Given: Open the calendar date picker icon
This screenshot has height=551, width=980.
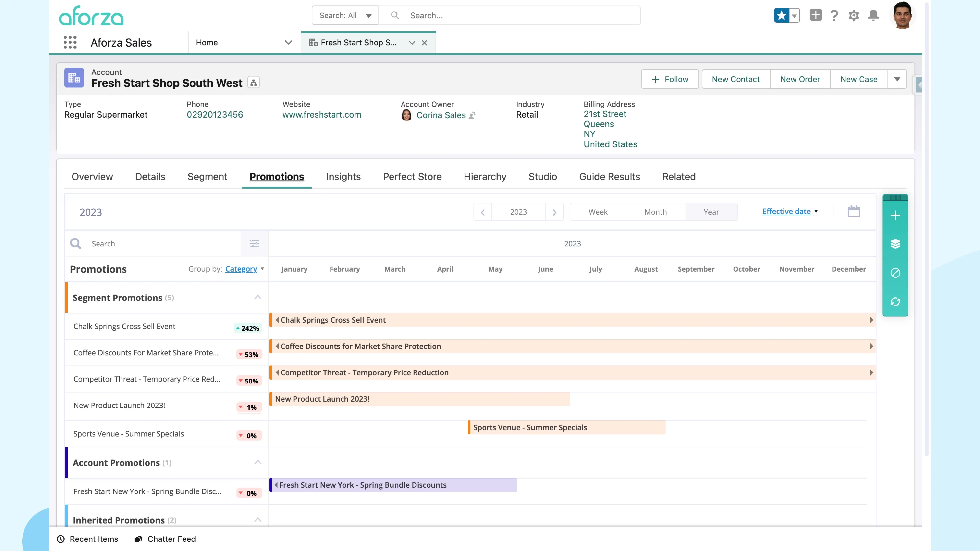Looking at the screenshot, I should point(854,211).
